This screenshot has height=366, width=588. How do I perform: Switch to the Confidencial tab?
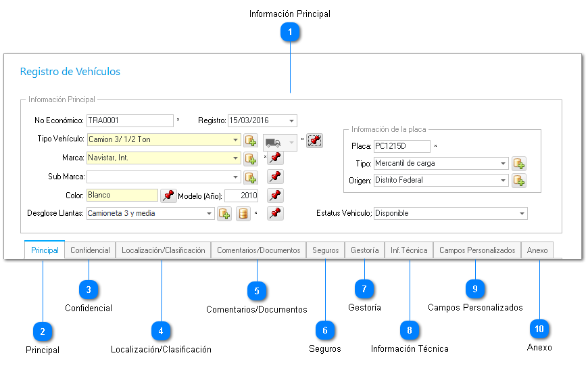pyautogui.click(x=90, y=250)
